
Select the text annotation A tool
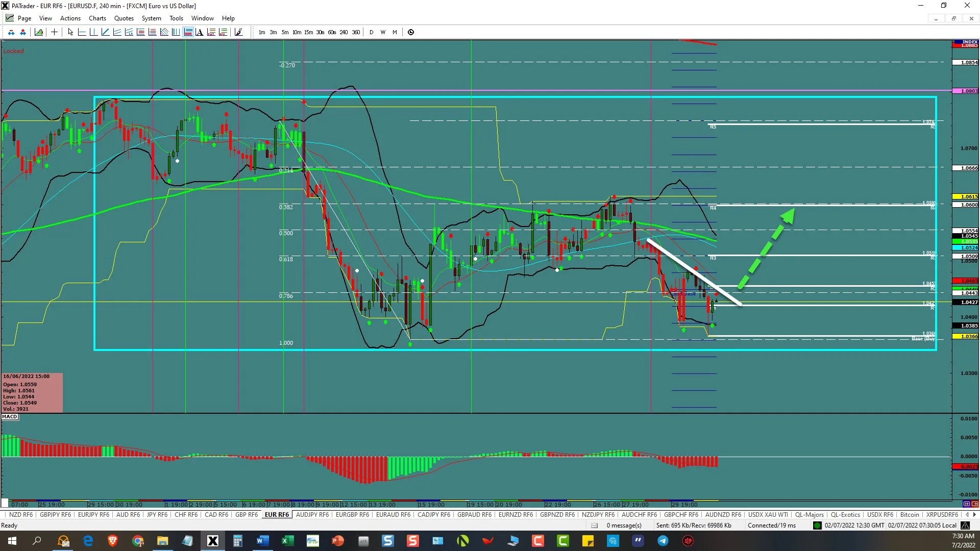point(200,32)
